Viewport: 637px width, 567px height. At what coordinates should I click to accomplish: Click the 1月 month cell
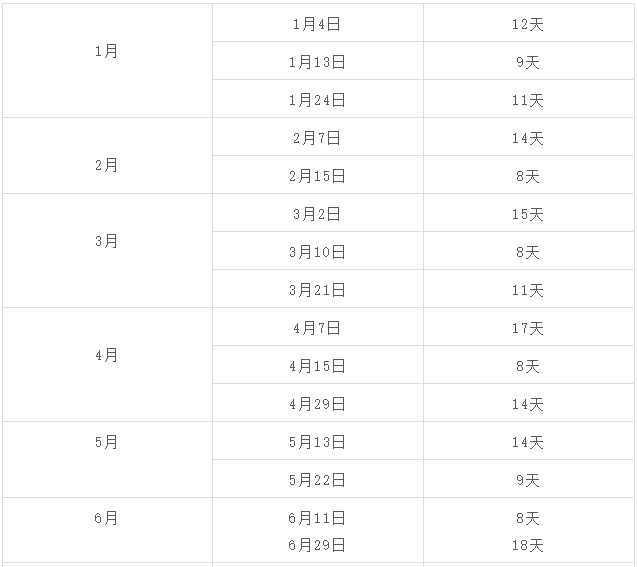point(107,51)
